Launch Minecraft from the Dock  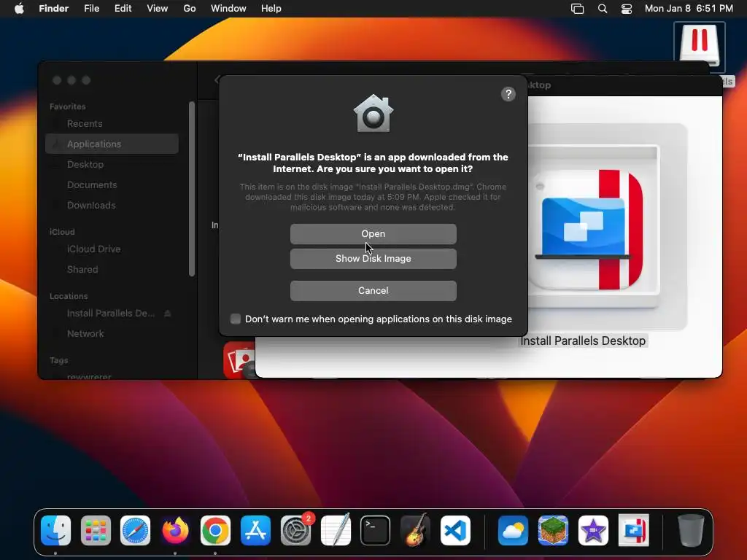coord(553,531)
